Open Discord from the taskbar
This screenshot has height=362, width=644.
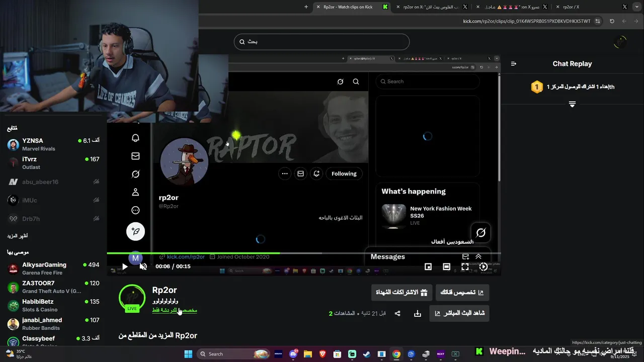[x=293, y=354]
